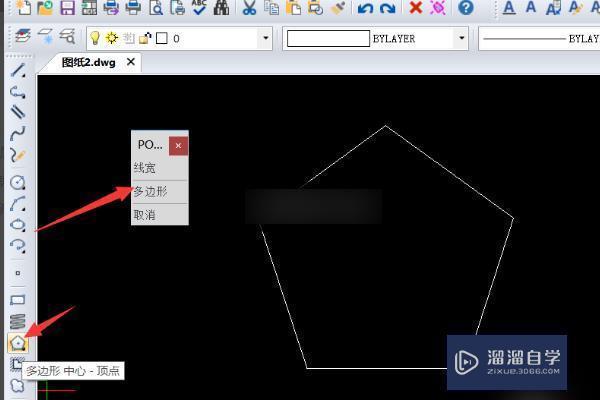
Task: Use the Match Properties brush icon
Action: pos(338,7)
